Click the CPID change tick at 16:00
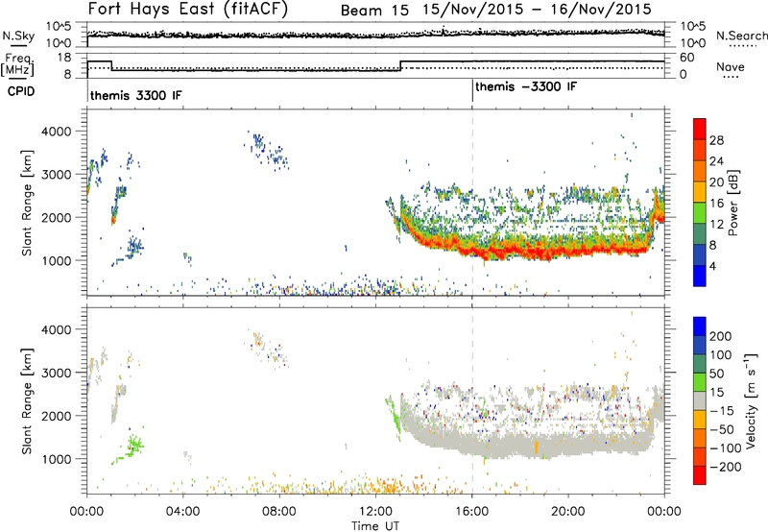This screenshot has width=768, height=532. [x=472, y=90]
